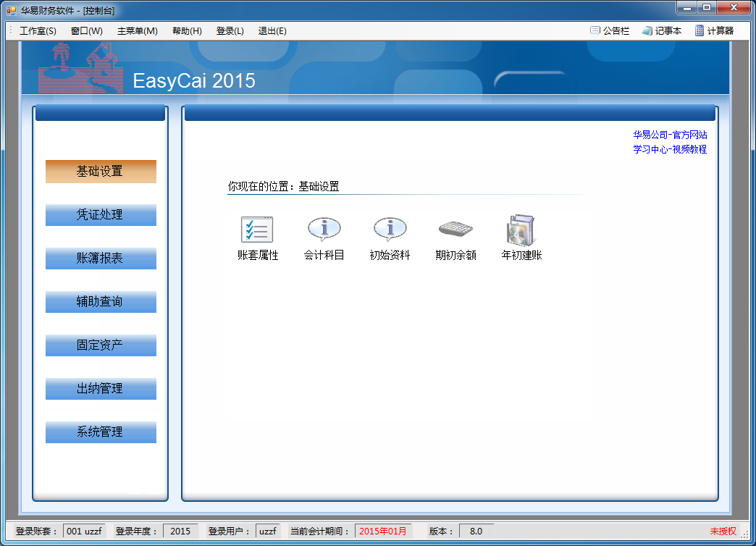Close the 华易财务软件 window

tap(734, 8)
